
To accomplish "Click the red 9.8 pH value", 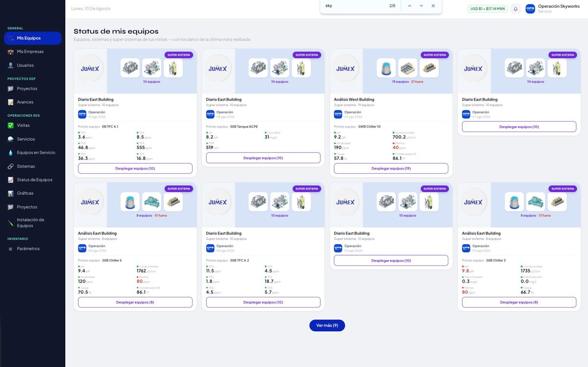I will pyautogui.click(x=466, y=271).
